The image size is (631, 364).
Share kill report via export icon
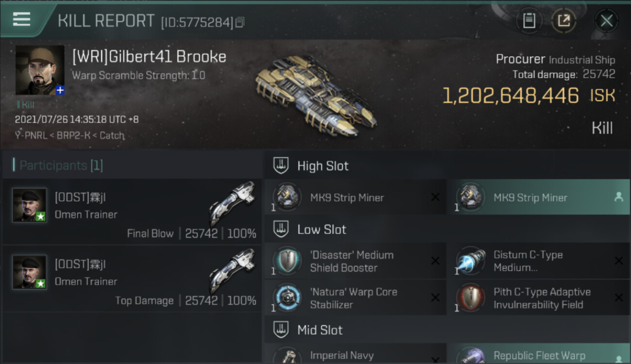pyautogui.click(x=564, y=21)
